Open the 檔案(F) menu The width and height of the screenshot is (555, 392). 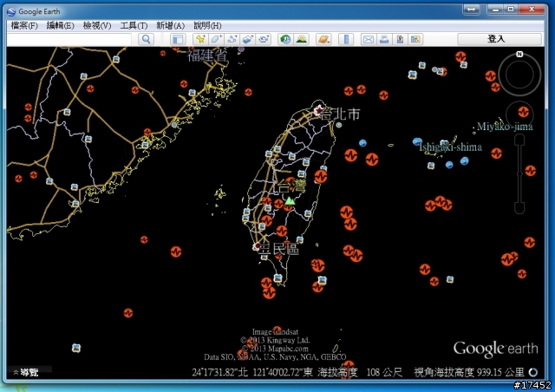[24, 25]
